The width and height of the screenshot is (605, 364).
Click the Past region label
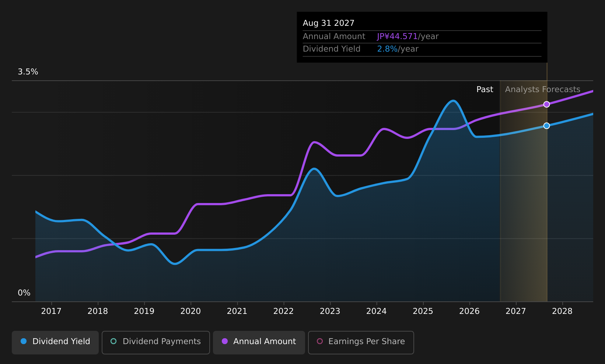pyautogui.click(x=485, y=90)
